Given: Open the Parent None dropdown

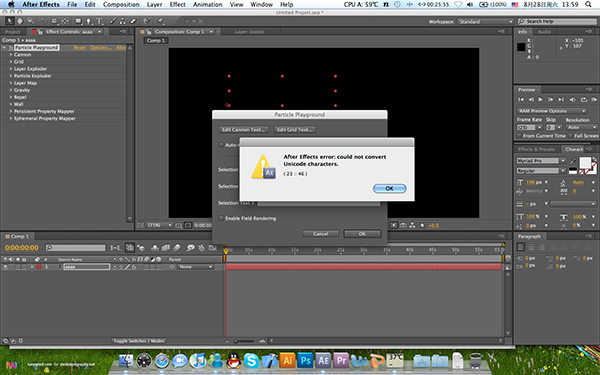Looking at the screenshot, I should click(196, 267).
